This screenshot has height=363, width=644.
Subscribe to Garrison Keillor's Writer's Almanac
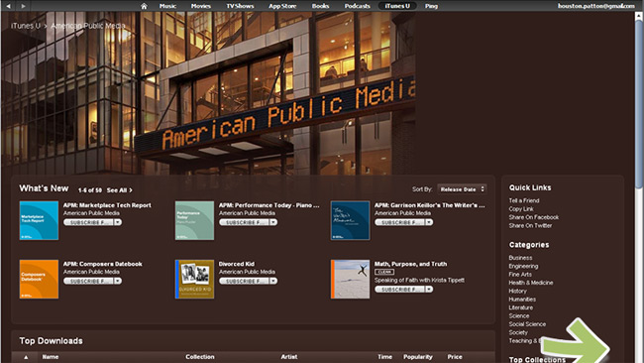(399, 222)
